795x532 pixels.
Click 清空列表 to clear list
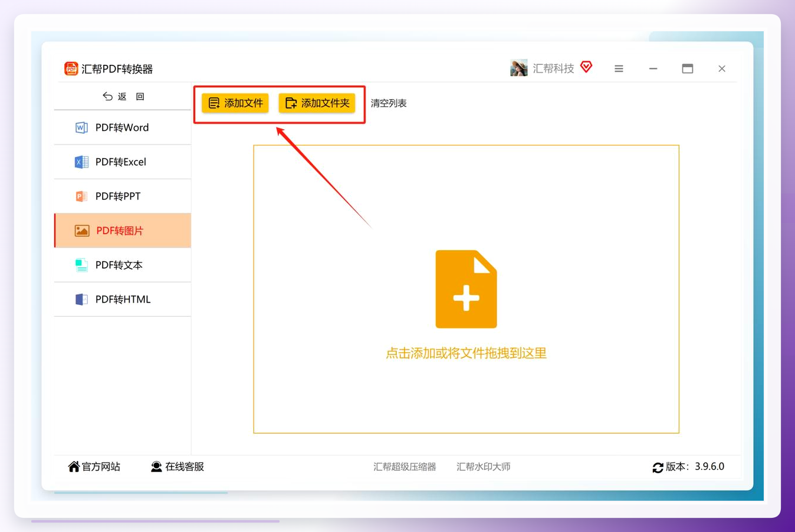(x=389, y=103)
